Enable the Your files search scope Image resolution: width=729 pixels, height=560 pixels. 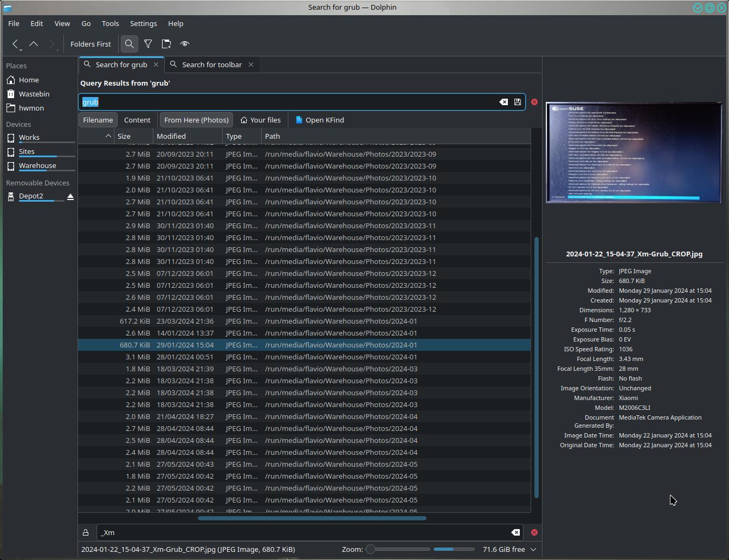(x=260, y=120)
